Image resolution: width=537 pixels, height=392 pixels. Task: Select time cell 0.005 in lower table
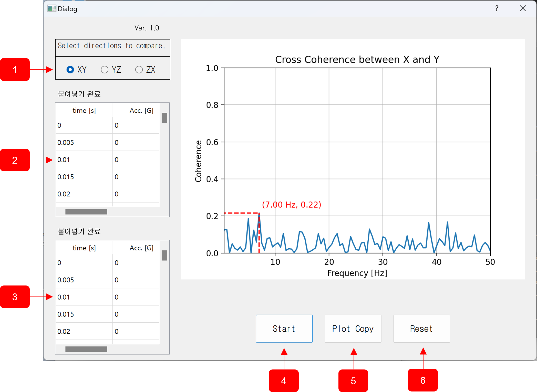coord(84,280)
